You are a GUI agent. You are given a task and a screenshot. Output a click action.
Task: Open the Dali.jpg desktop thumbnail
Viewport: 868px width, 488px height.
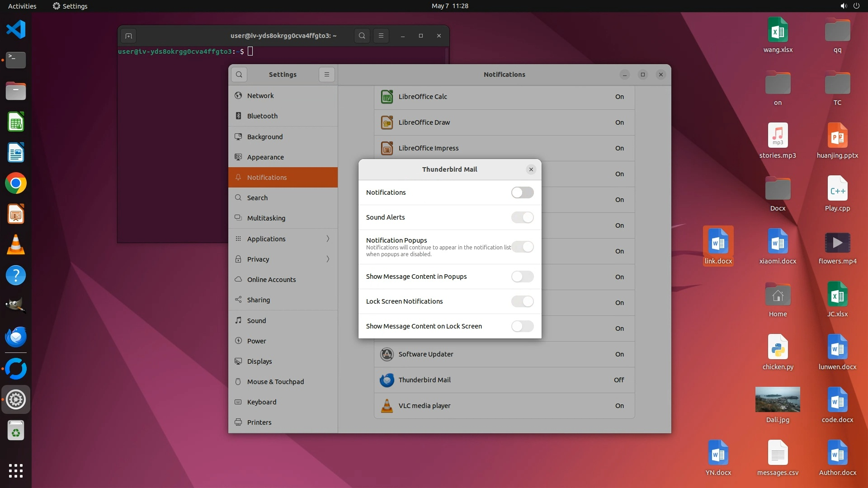coord(778,399)
